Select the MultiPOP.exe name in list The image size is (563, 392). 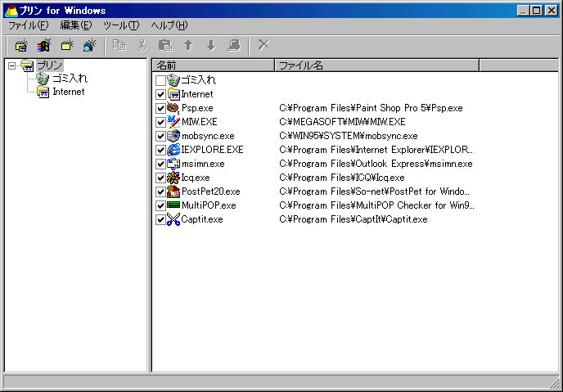[x=209, y=205]
